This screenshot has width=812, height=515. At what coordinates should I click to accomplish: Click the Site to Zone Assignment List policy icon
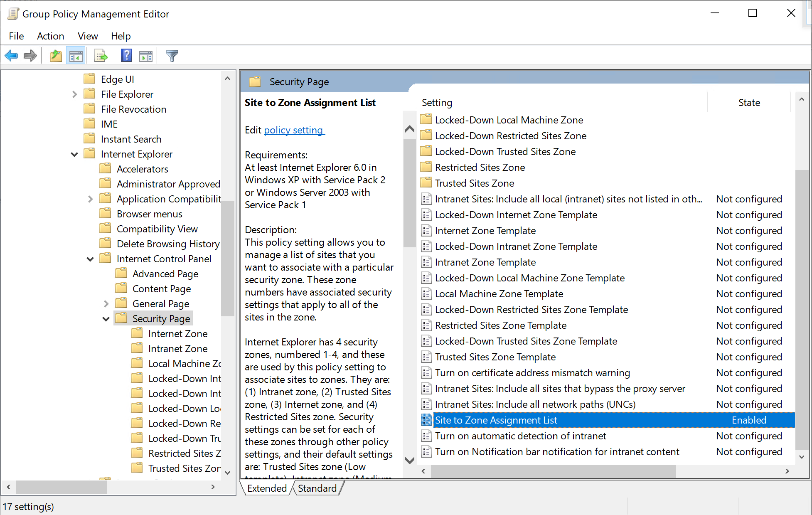(426, 420)
